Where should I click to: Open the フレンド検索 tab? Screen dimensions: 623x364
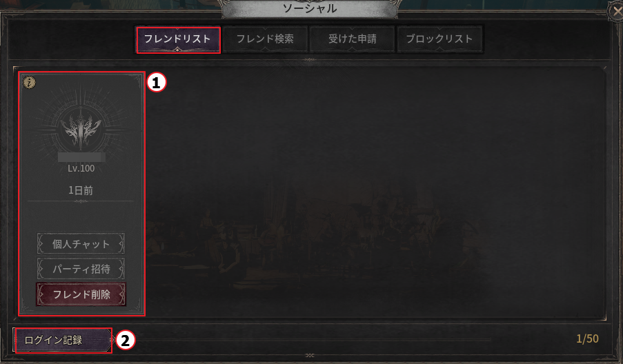pos(265,39)
